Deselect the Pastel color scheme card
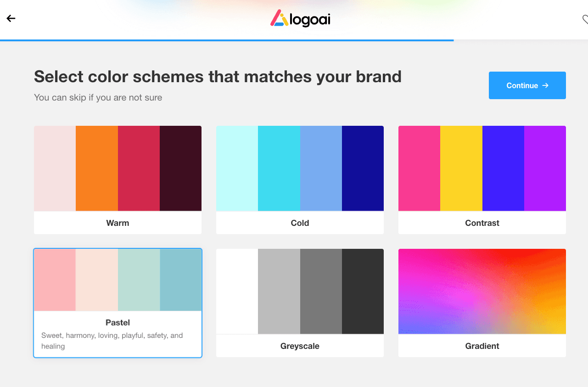This screenshot has height=387, width=588. coord(118,303)
